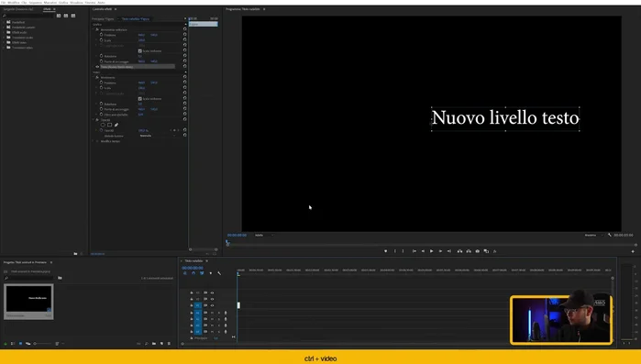This screenshot has width=641, height=364.
Task: Switch Project panel to list view
Action: pos(13,344)
